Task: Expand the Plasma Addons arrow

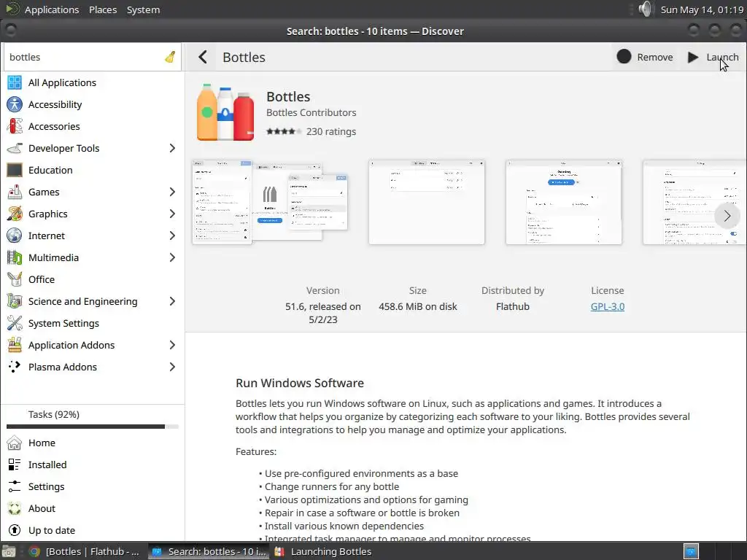Action: click(172, 367)
